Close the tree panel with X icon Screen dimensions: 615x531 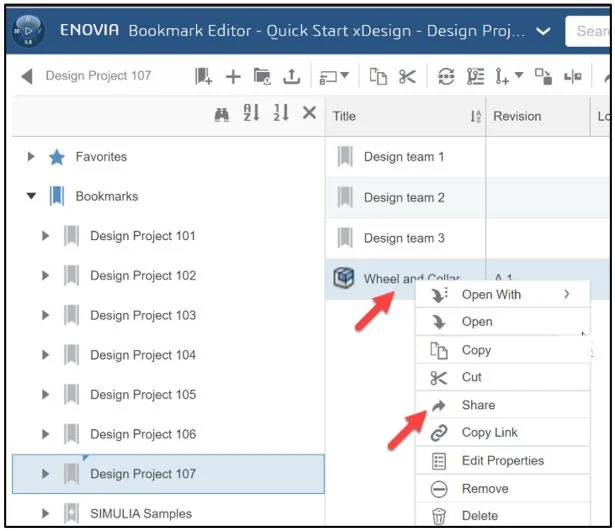pyautogui.click(x=309, y=115)
